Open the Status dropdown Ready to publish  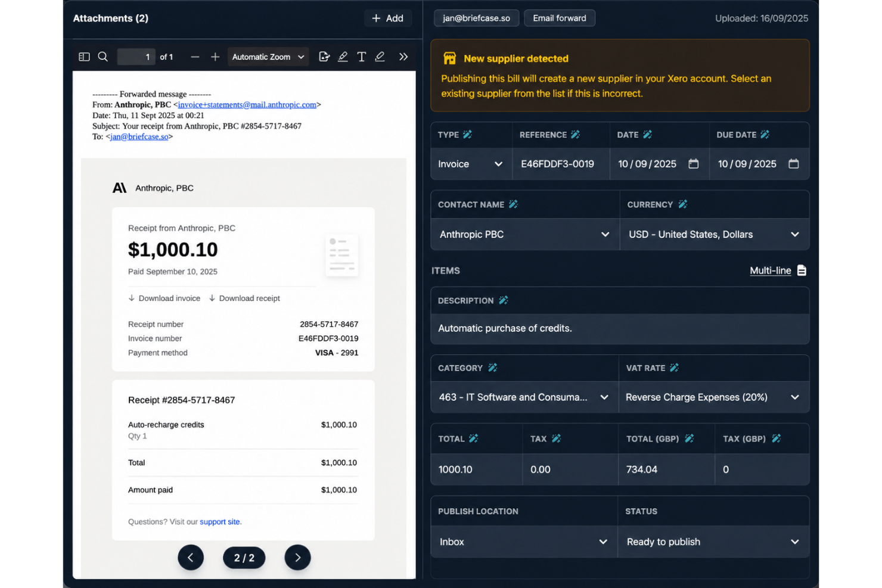[713, 542]
